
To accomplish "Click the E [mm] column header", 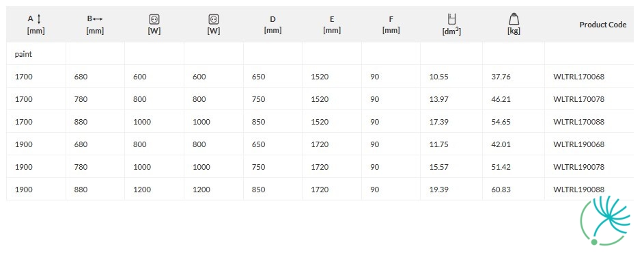I will click(x=332, y=25).
